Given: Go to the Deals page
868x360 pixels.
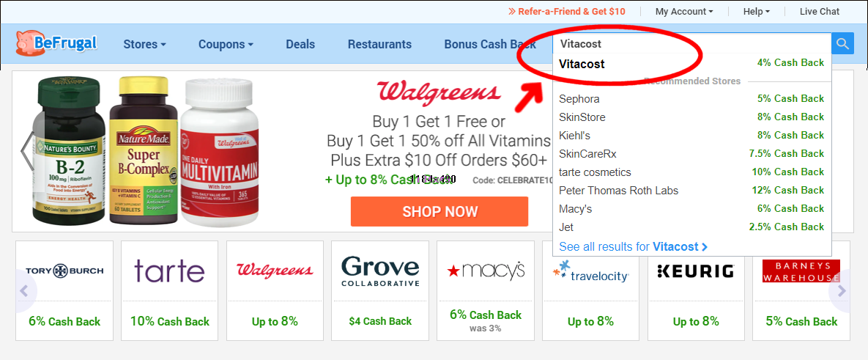Looking at the screenshot, I should 300,44.
